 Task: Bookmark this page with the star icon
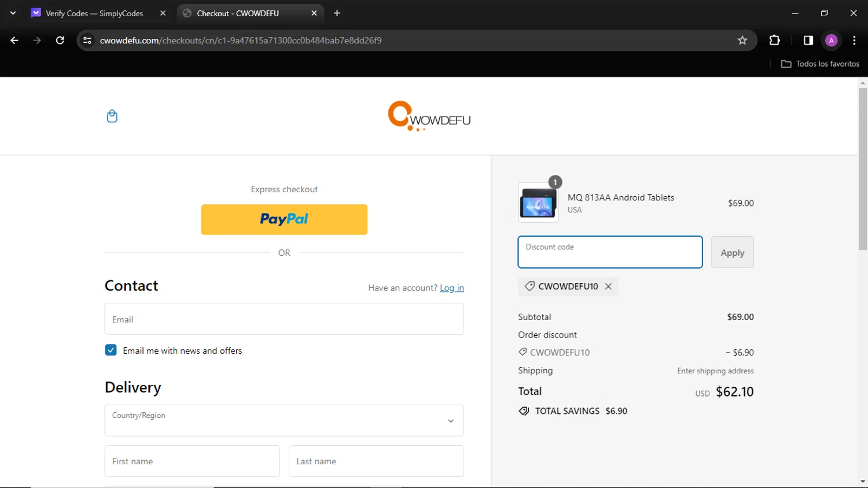coord(742,41)
